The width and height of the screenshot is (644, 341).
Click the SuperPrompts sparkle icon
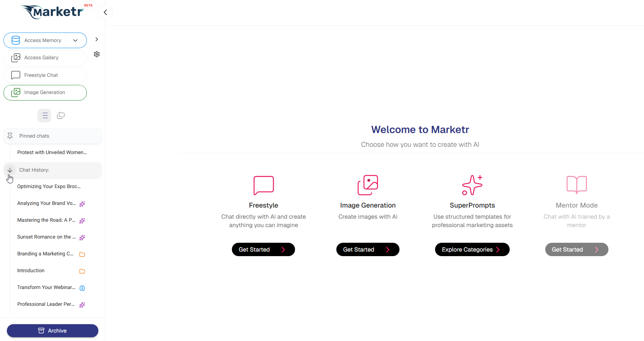click(472, 185)
